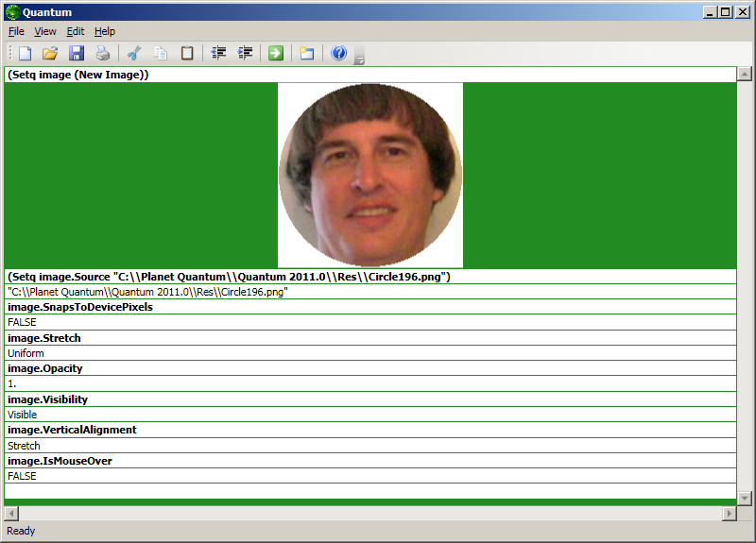Close the Quantum window

[743, 12]
